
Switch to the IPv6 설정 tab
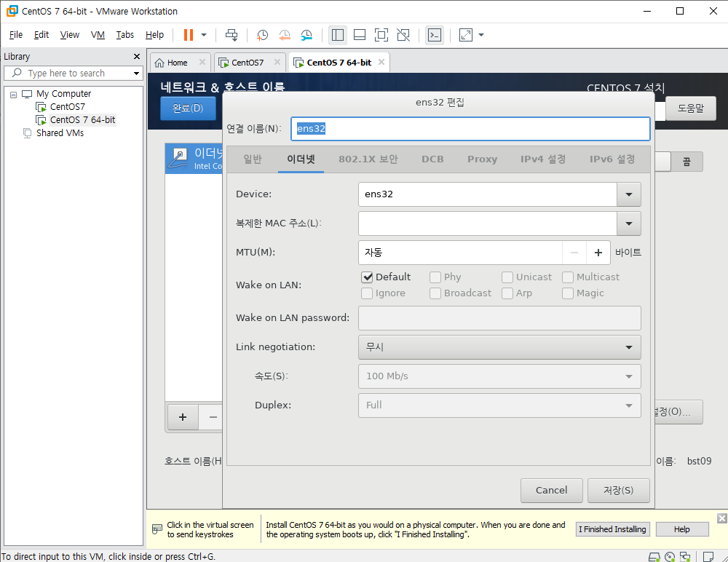(x=612, y=159)
